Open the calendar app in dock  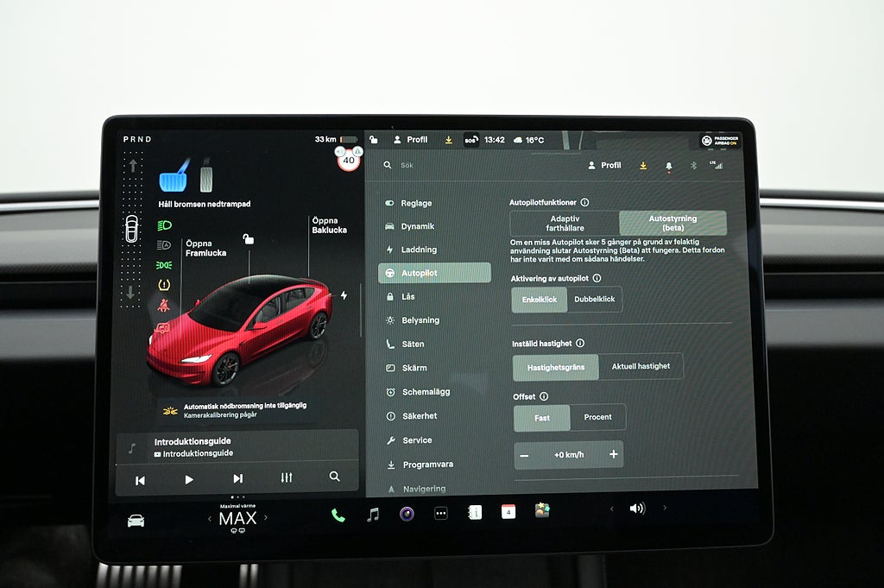(x=508, y=512)
